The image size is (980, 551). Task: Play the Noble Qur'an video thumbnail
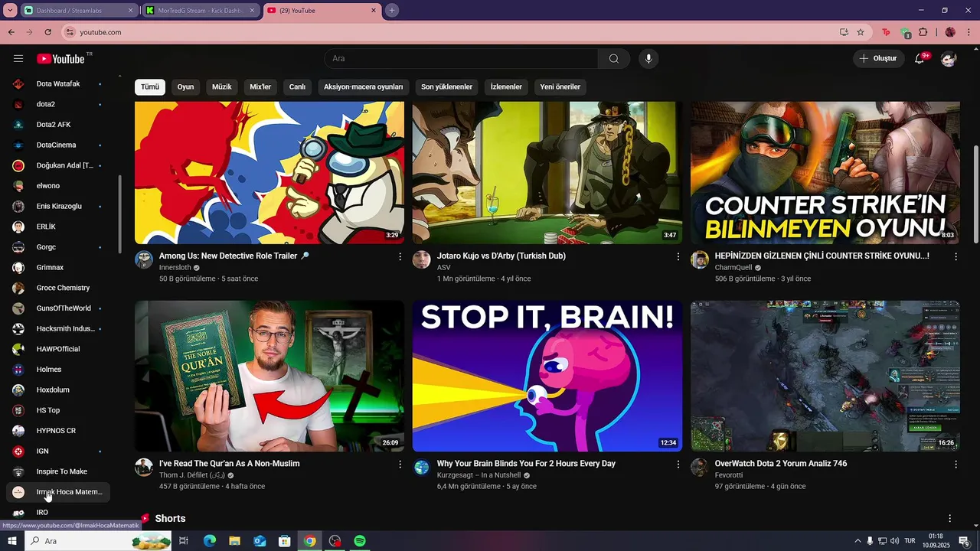click(269, 376)
